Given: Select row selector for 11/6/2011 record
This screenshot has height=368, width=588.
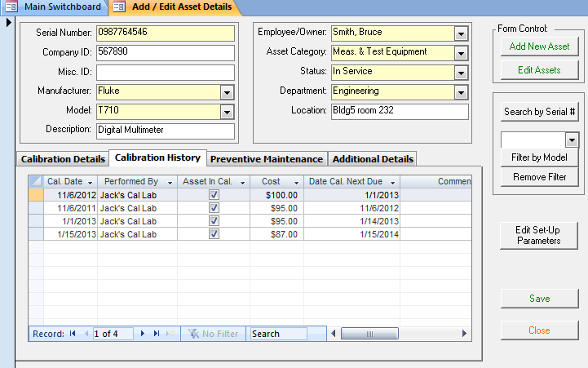Looking at the screenshot, I should coord(36,208).
